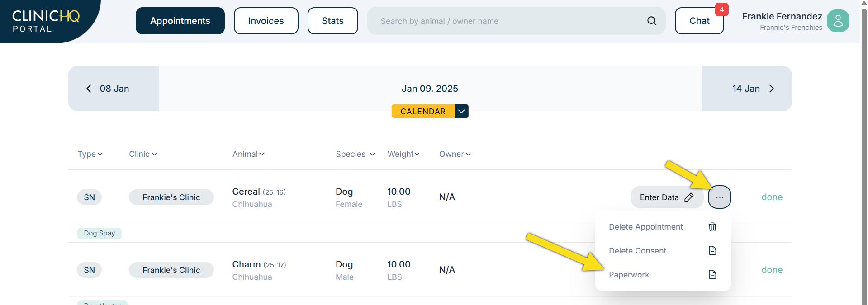868x305 pixels.
Task: Switch to the Stats tab
Action: pos(332,21)
